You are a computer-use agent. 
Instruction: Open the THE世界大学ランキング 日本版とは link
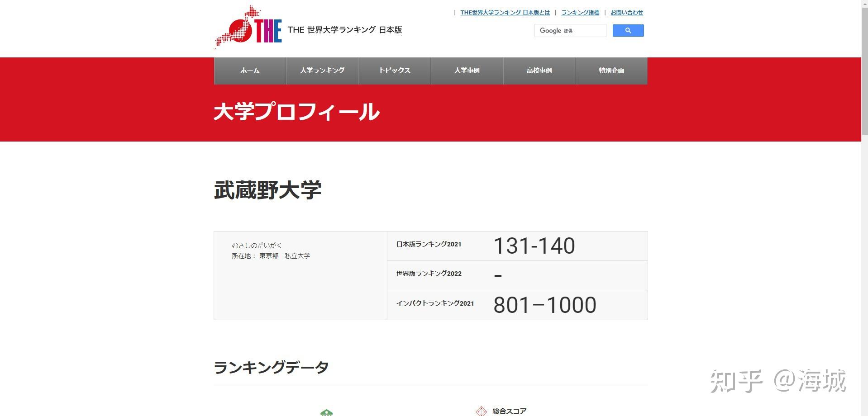tap(505, 13)
